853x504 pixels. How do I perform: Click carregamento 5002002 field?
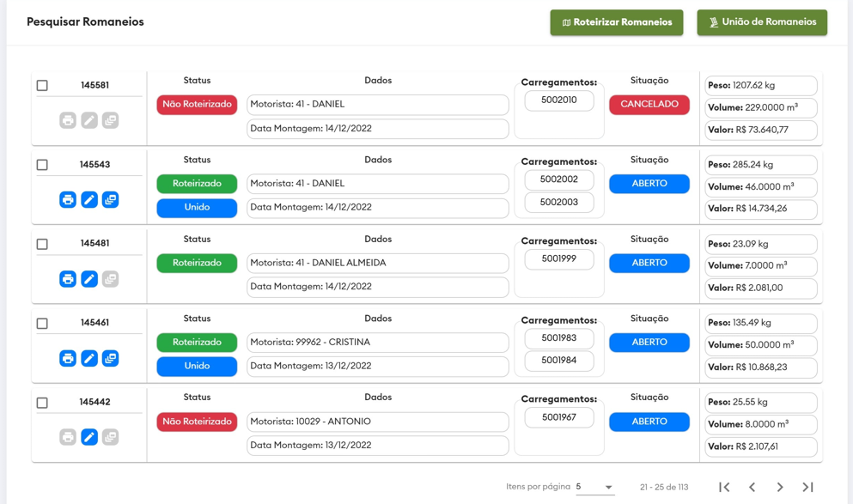(559, 180)
